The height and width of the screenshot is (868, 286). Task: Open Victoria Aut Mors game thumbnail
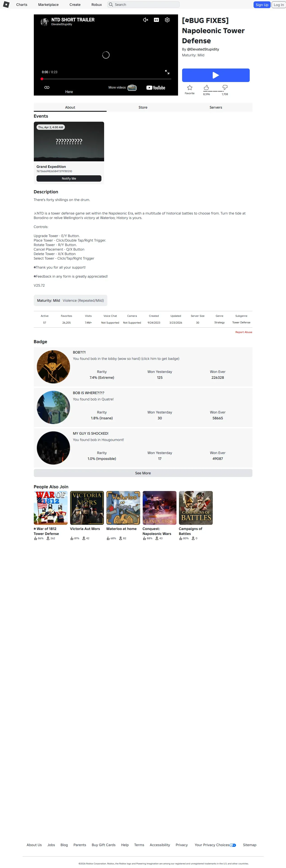(x=87, y=508)
